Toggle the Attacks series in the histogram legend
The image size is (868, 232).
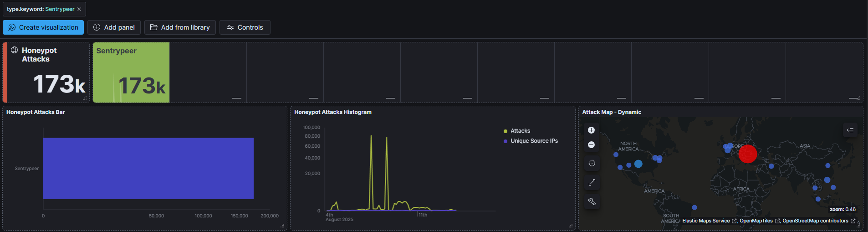point(520,131)
